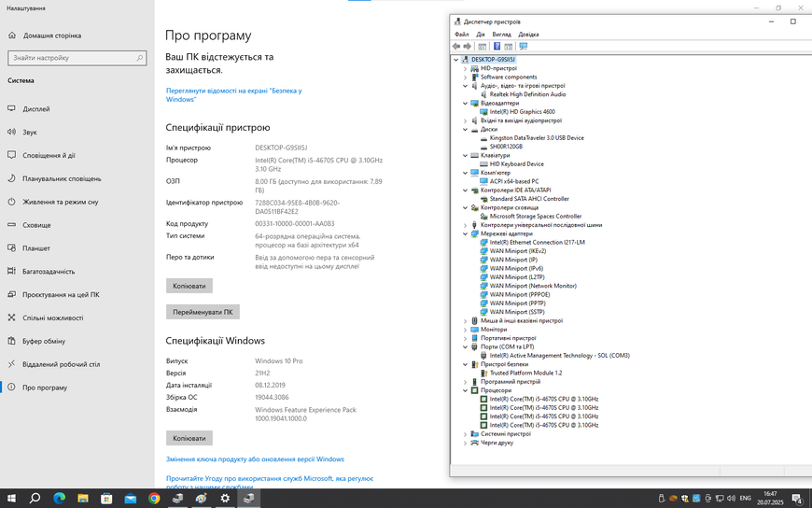Click Копіювати under device specifications

189,286
